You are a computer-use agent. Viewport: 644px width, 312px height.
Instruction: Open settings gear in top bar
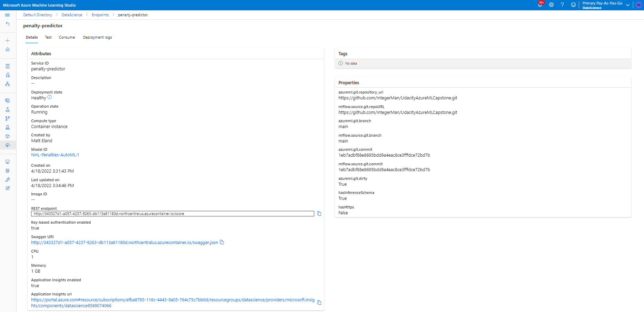point(551,5)
